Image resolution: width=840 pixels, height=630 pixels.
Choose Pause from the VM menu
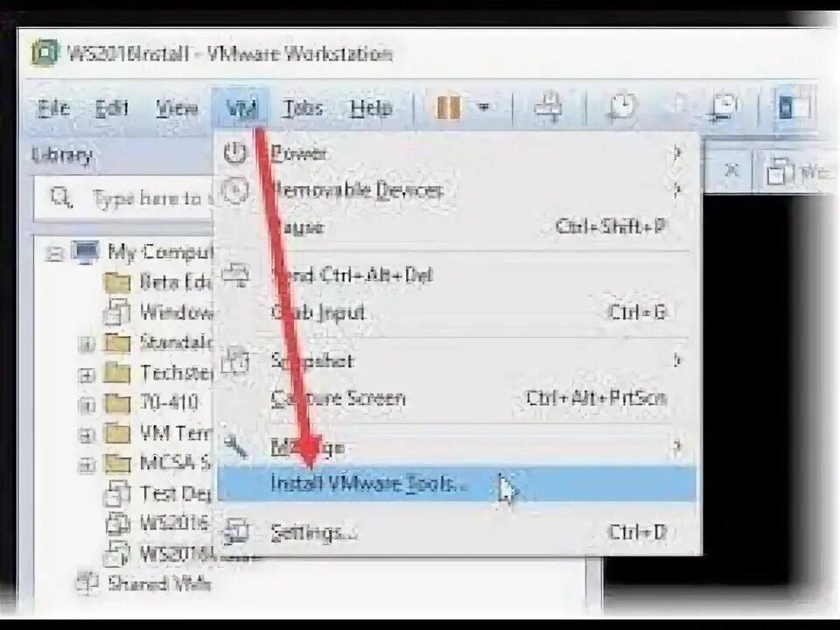(x=457, y=227)
